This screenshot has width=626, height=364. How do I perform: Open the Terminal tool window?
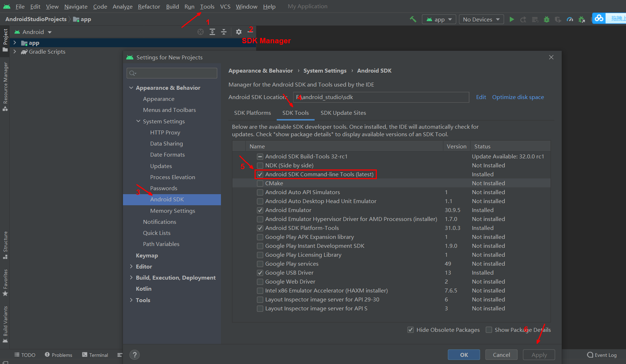tap(95, 355)
